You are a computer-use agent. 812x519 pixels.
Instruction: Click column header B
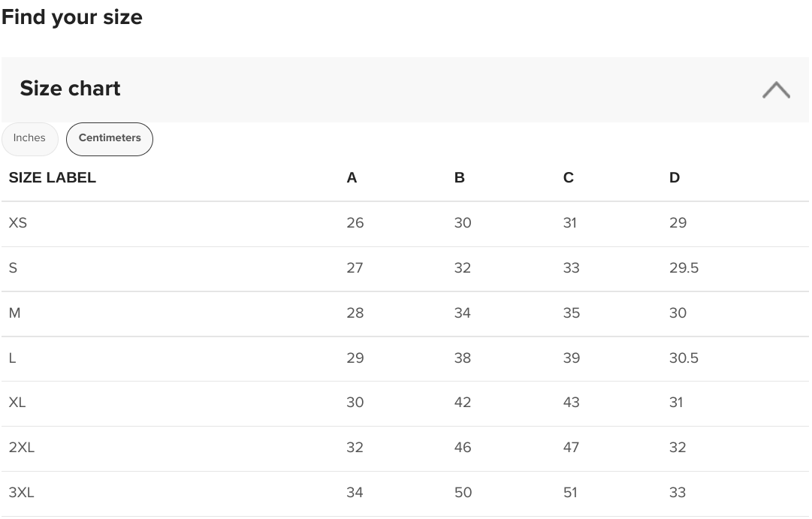[x=460, y=178]
